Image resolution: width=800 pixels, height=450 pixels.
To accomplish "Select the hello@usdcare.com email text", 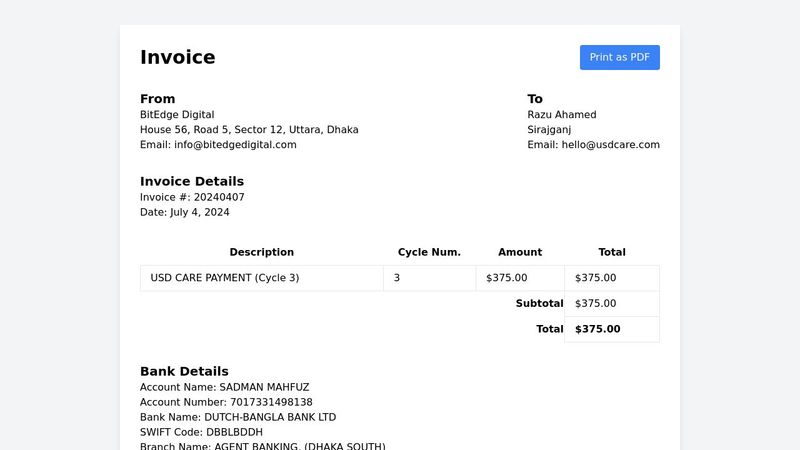I will point(610,144).
